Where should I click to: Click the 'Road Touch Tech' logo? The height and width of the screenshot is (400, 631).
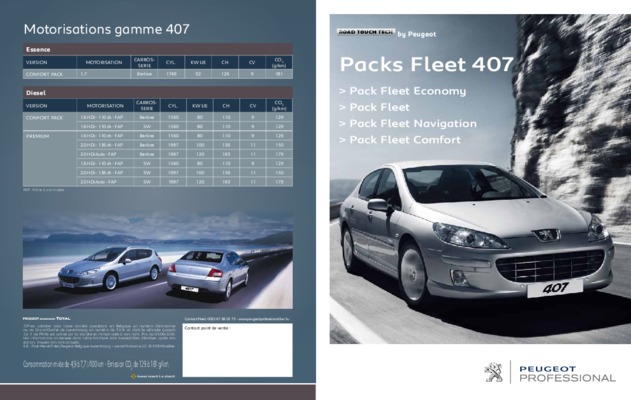pyautogui.click(x=366, y=32)
